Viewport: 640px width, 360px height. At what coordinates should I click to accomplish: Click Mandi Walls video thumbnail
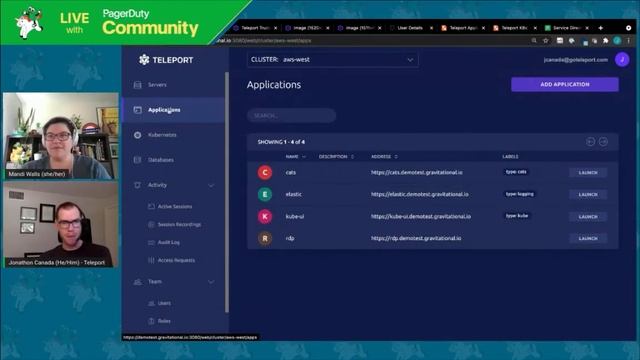[x=60, y=136]
